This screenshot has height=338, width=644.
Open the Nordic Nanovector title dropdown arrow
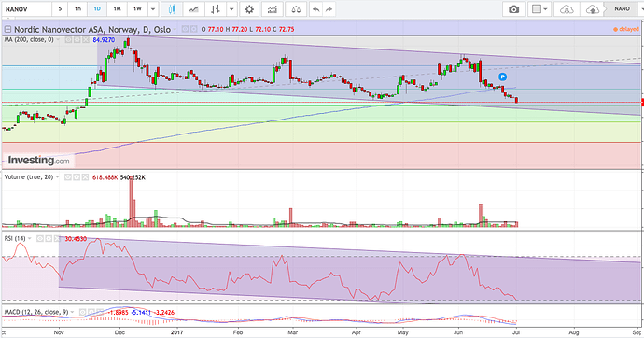(x=175, y=30)
